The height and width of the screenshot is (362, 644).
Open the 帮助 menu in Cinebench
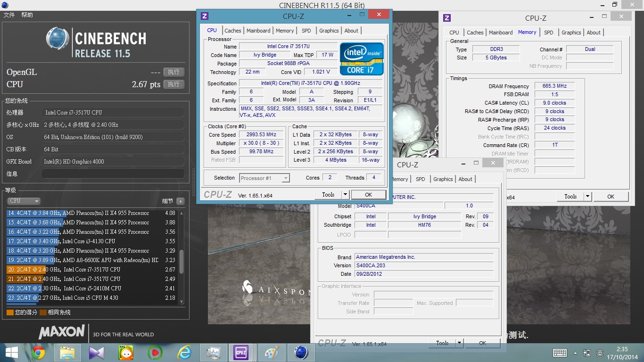click(27, 15)
